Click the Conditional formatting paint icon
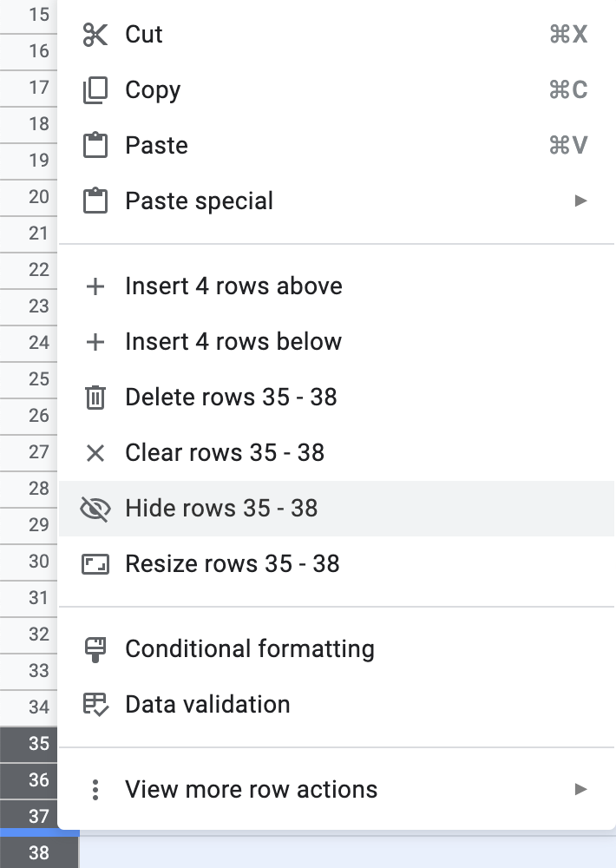 95,648
